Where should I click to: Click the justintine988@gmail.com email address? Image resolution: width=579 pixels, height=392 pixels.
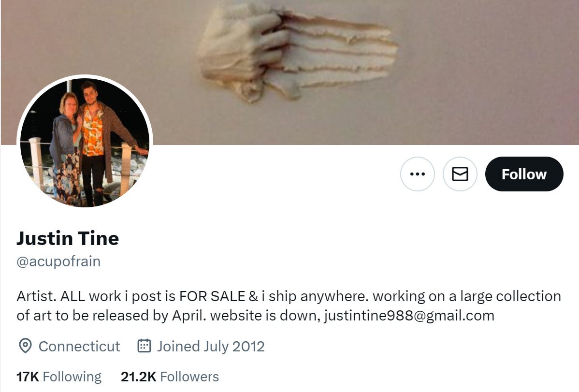[x=409, y=316]
